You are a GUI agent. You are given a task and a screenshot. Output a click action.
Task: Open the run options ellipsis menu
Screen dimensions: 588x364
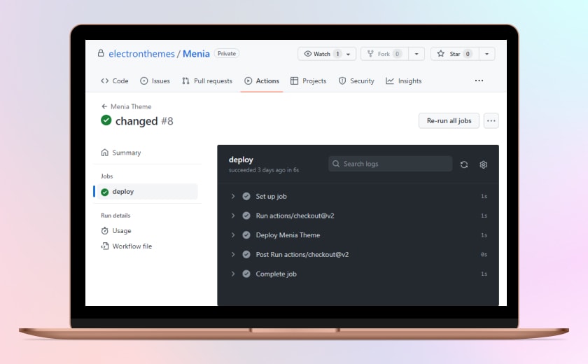(491, 120)
